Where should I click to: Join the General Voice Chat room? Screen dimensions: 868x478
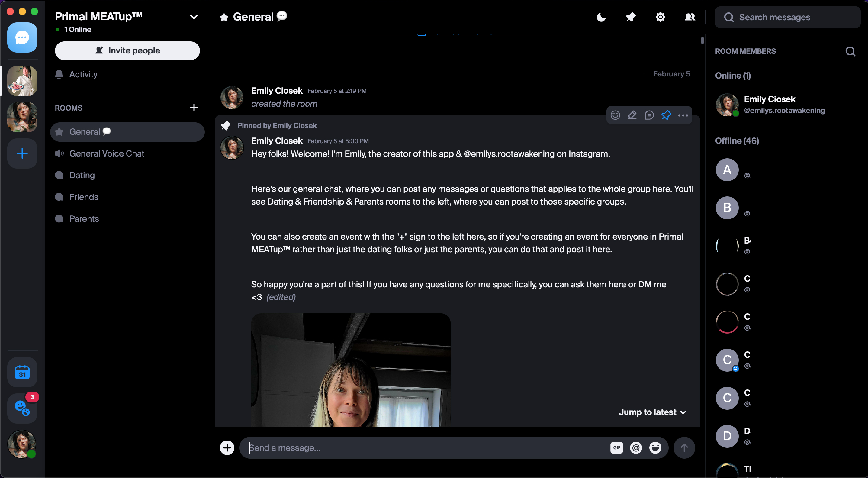coord(127,153)
